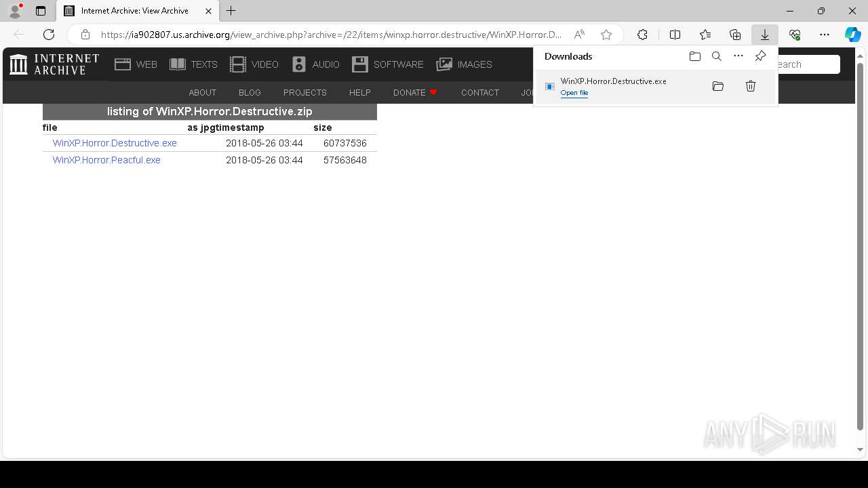The image size is (868, 488).
Task: Open the AUDIO section
Action: (315, 64)
